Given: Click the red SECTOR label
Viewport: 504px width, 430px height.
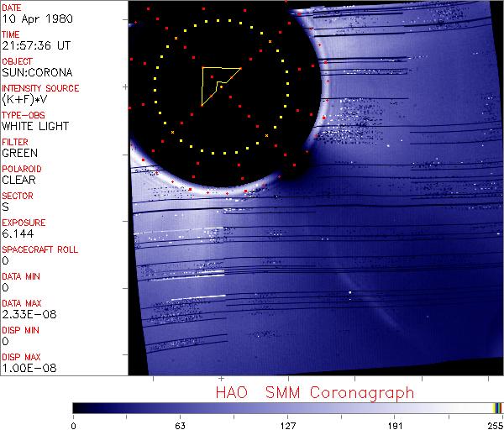Looking at the screenshot, I should coord(18,196).
